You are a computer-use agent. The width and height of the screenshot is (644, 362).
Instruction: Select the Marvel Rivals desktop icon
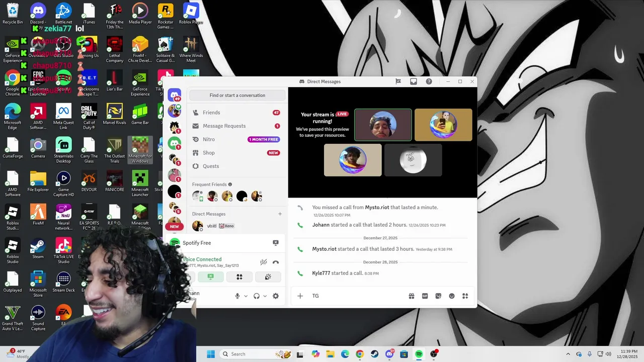[114, 114]
